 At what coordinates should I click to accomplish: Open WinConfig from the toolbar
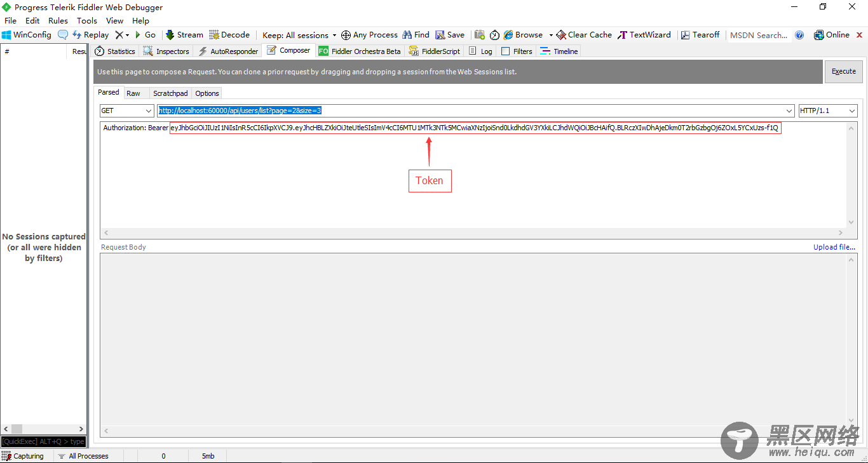click(x=27, y=35)
